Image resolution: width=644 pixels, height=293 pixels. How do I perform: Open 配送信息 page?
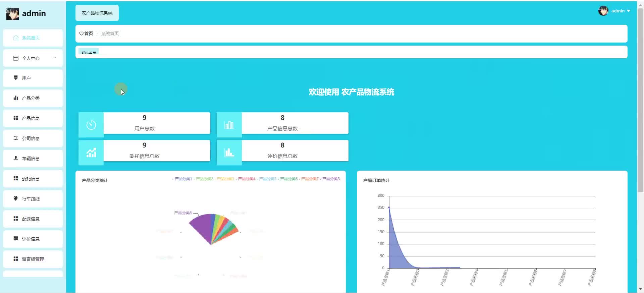[33, 219]
